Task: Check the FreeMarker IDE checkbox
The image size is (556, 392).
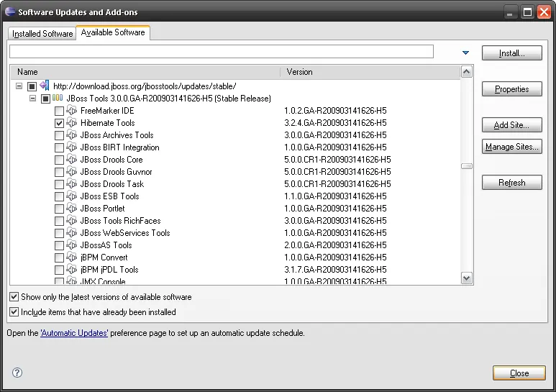Action: pos(59,111)
